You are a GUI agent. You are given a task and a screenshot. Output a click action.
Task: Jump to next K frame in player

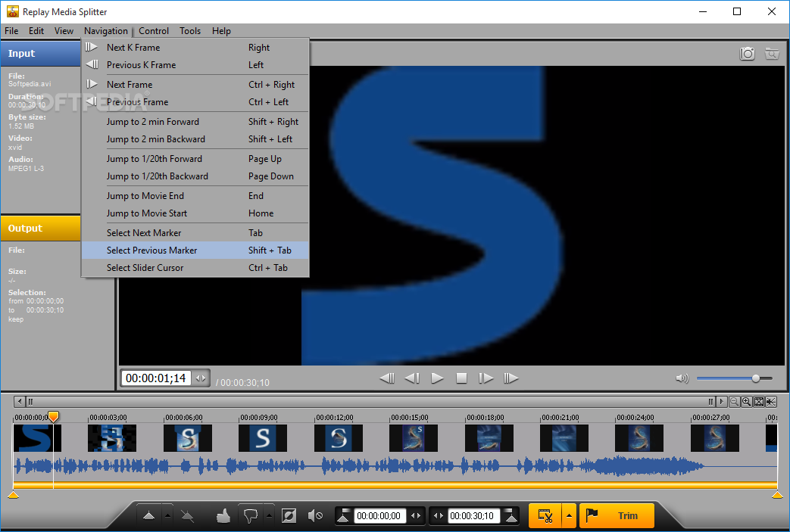tap(511, 378)
